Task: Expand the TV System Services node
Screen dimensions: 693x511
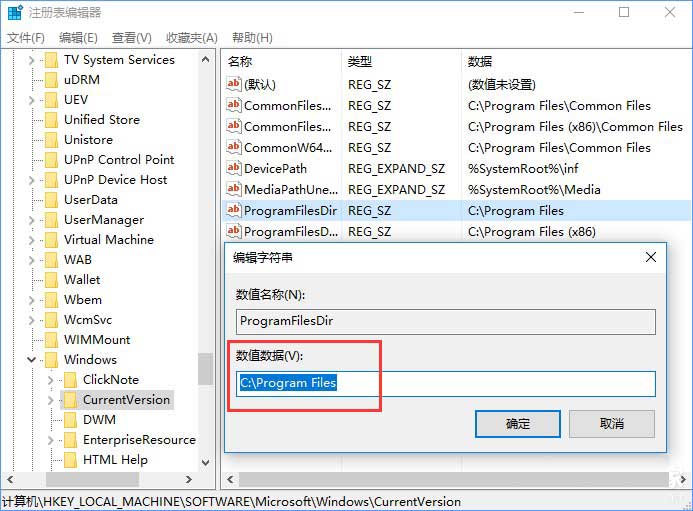Action: [x=32, y=60]
